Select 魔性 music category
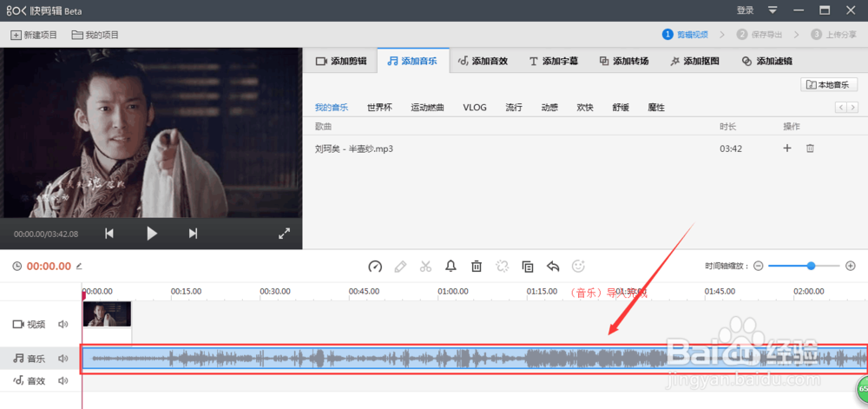This screenshot has width=868, height=409. 656,108
